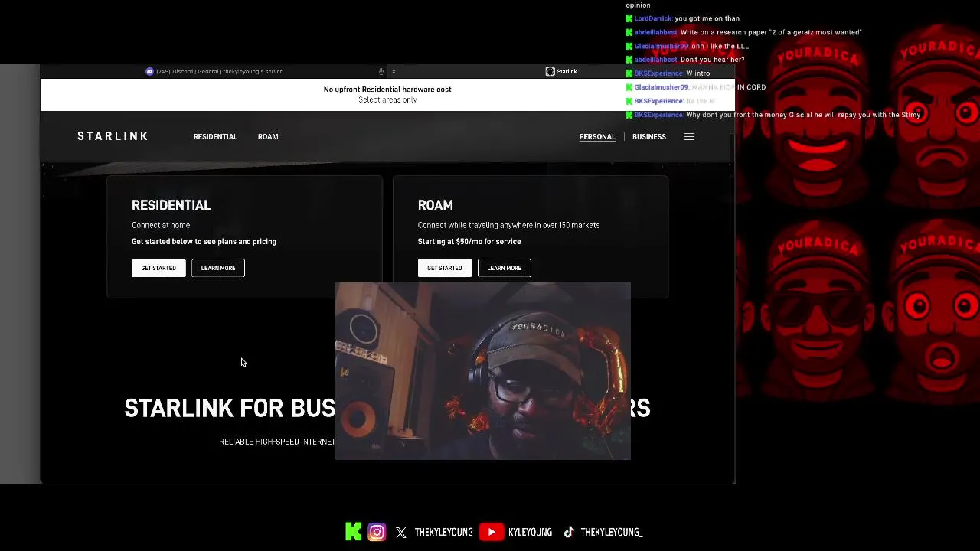
Task: Click abdeillahbest on 'Don't you hear her?'
Action: (x=656, y=60)
